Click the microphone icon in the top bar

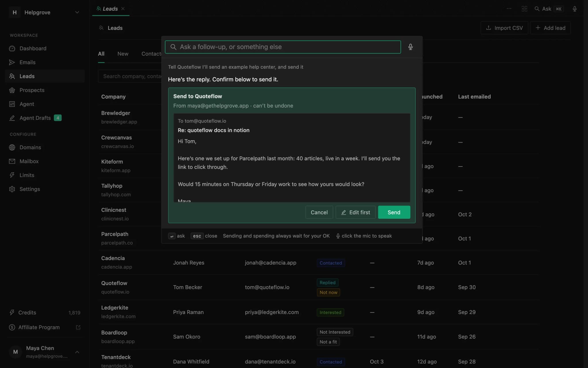coord(575,9)
